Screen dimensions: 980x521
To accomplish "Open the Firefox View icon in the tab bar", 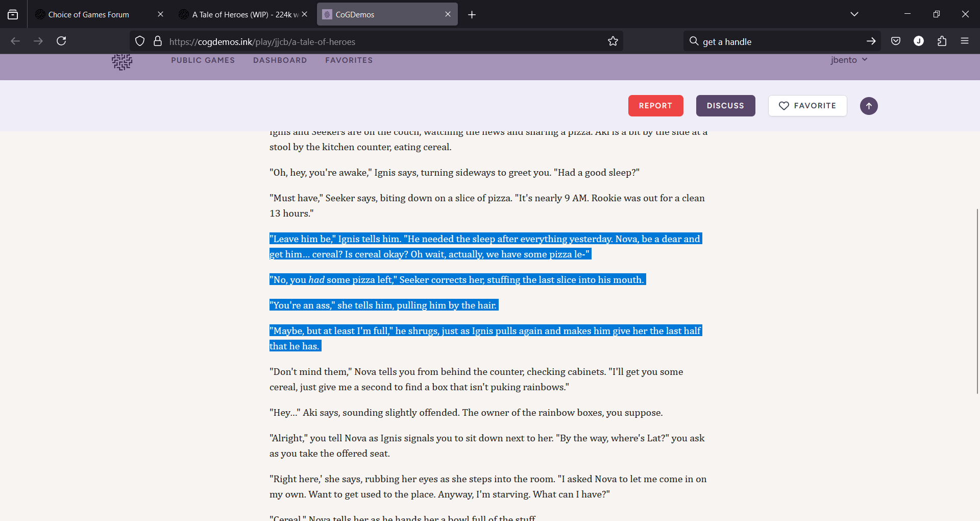I will 13,14.
